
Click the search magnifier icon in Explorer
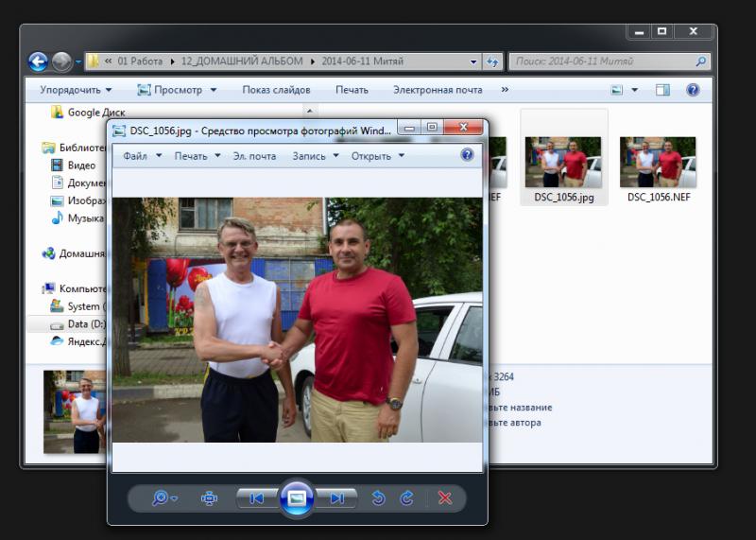[x=701, y=61]
